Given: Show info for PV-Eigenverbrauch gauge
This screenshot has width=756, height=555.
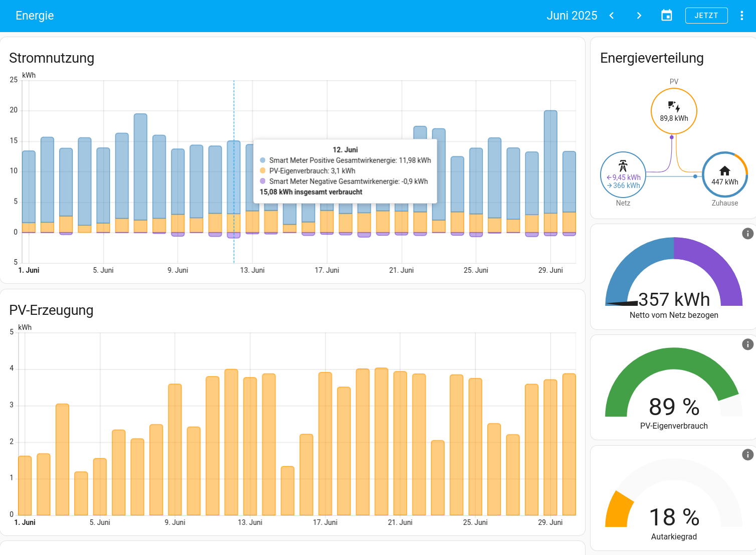Looking at the screenshot, I should point(747,344).
